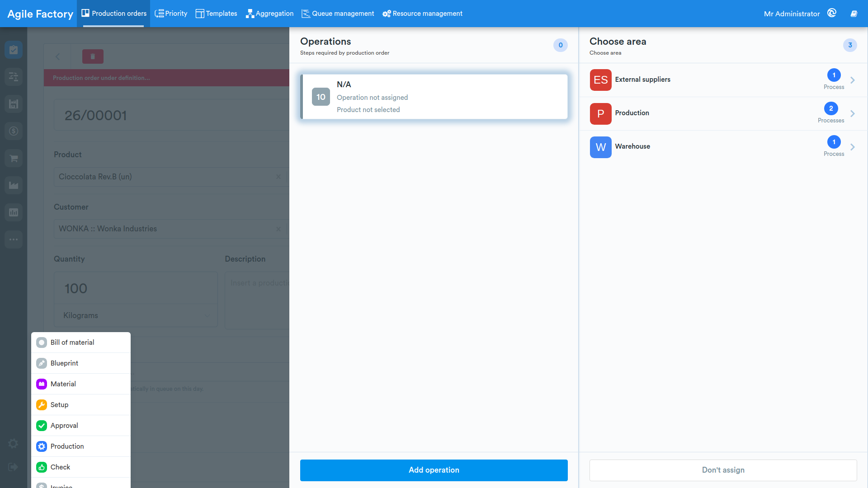Switch to the Priority tab
Image resolution: width=868 pixels, height=488 pixels.
point(171,14)
